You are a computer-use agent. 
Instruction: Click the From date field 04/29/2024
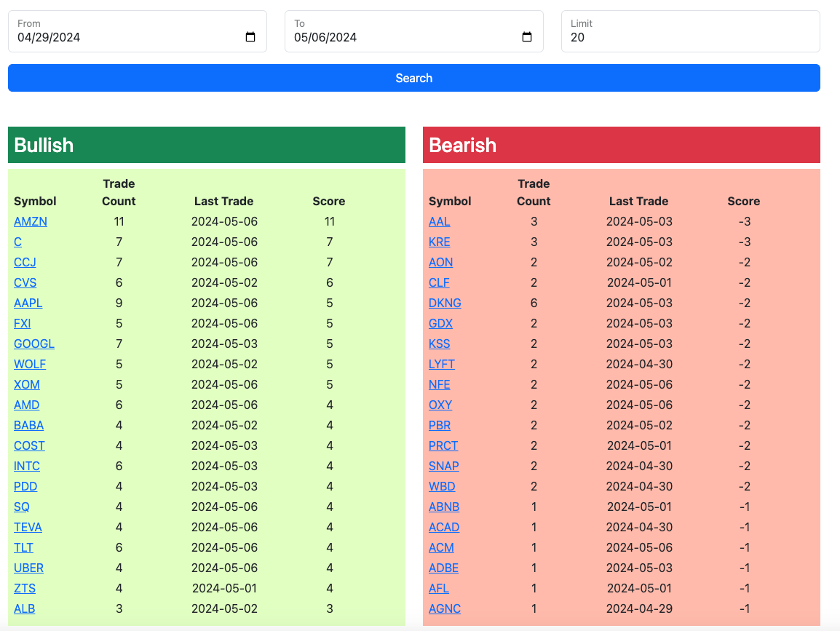coord(137,31)
